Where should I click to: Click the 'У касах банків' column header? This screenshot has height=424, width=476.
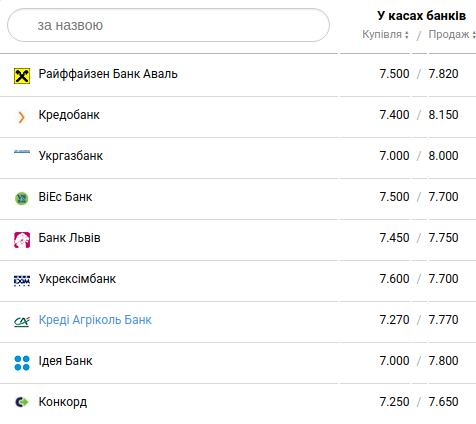tap(421, 16)
